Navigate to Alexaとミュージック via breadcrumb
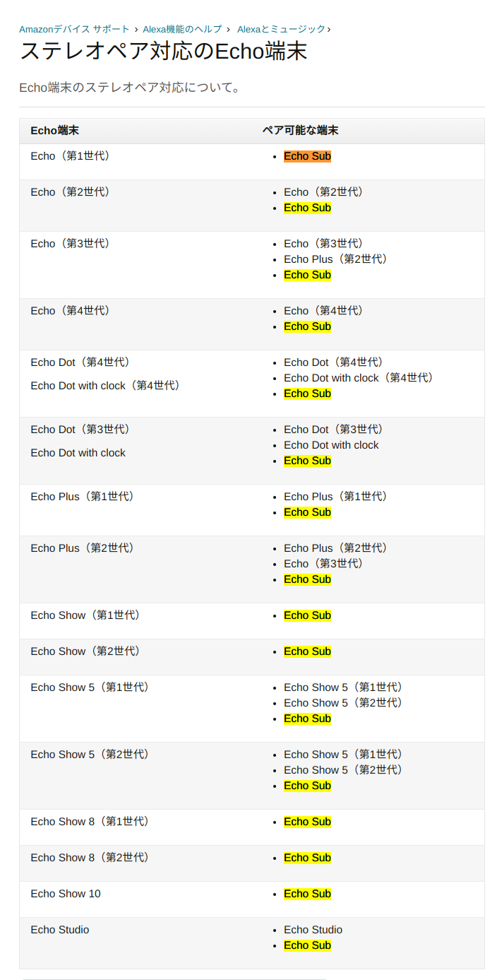 pos(282,30)
